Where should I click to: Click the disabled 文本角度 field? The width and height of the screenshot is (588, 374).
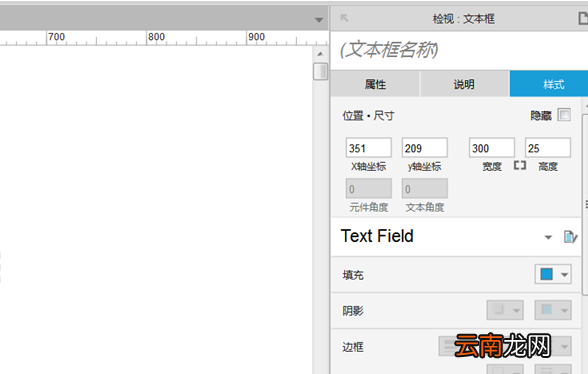click(x=424, y=188)
